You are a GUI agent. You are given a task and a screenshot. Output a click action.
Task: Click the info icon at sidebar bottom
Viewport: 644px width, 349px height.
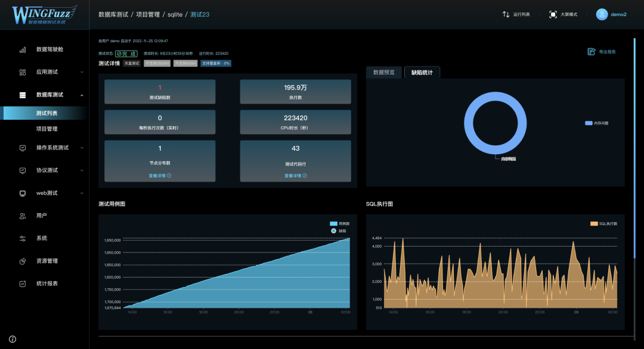point(13,339)
